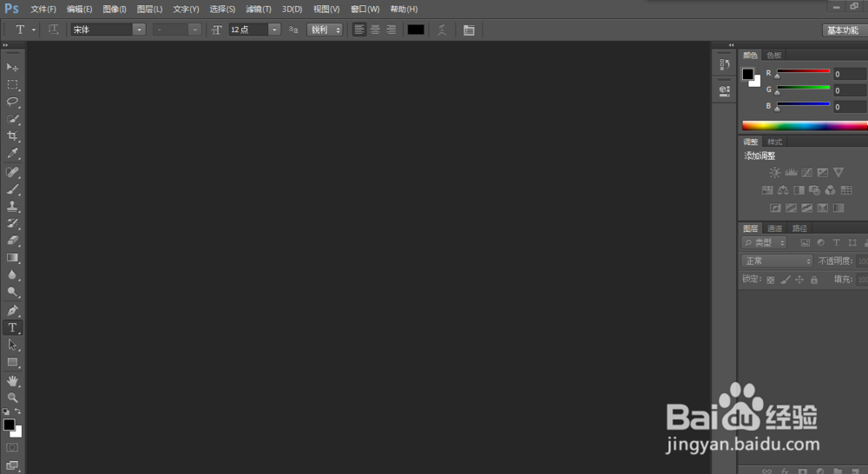Select the Blur tool
This screenshot has width=868, height=474.
point(12,275)
